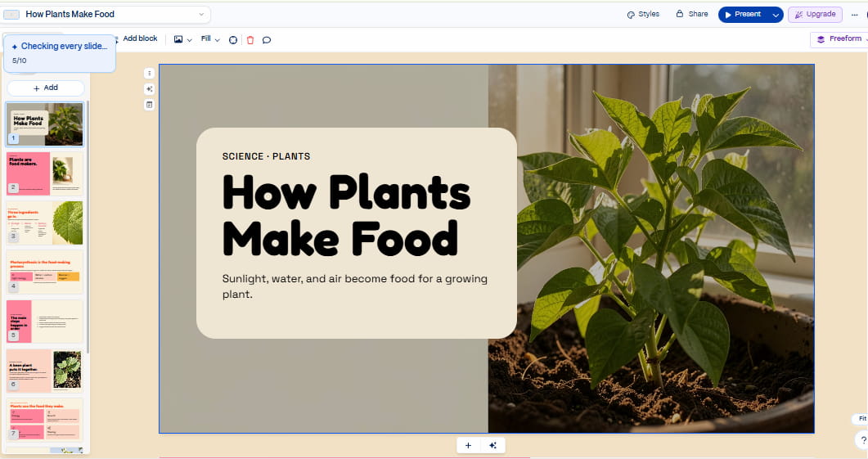The width and height of the screenshot is (868, 459).
Task: Click the card template icon beside card
Action: tap(150, 105)
